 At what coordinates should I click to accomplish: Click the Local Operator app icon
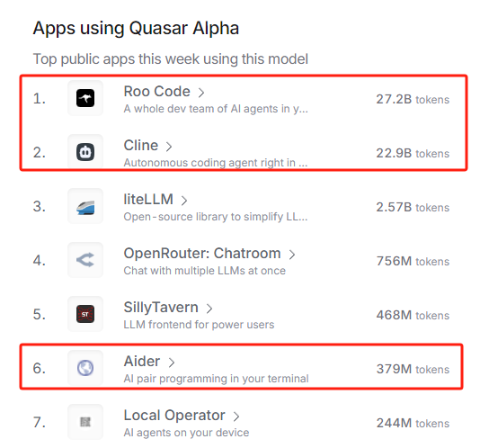[85, 422]
